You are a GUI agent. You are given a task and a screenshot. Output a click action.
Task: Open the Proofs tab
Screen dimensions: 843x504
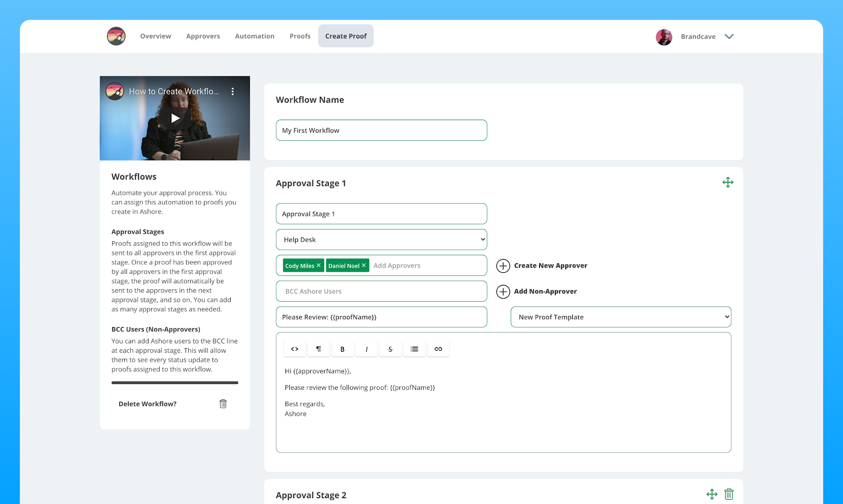pyautogui.click(x=300, y=36)
